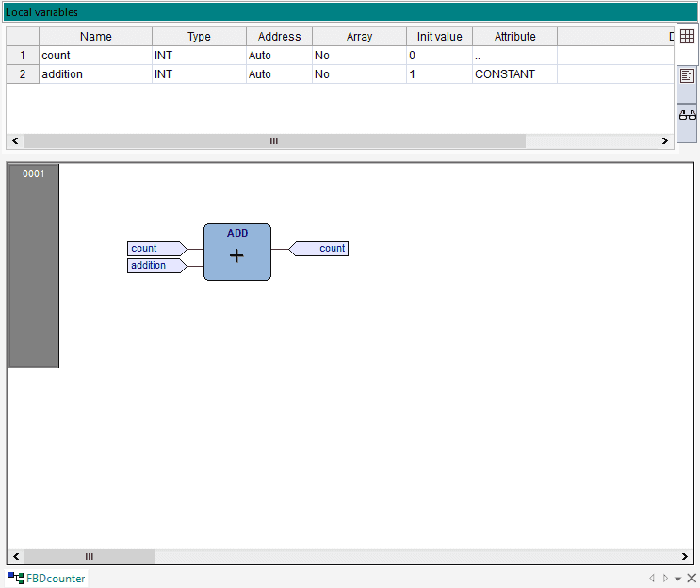Open the text view side tab
This screenshot has width=700, height=588.
[x=687, y=75]
